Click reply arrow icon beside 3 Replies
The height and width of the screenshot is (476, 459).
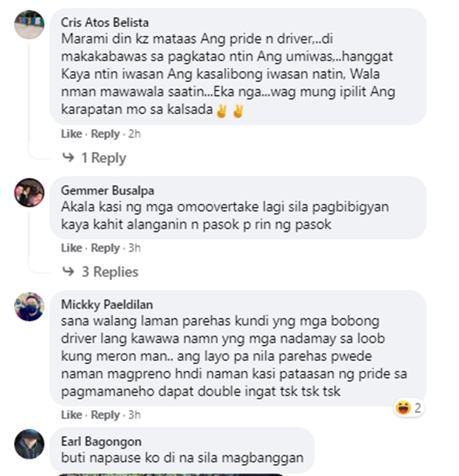(68, 271)
